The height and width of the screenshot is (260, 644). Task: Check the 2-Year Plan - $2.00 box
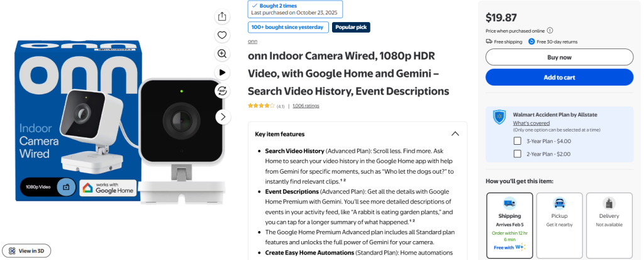coord(518,154)
